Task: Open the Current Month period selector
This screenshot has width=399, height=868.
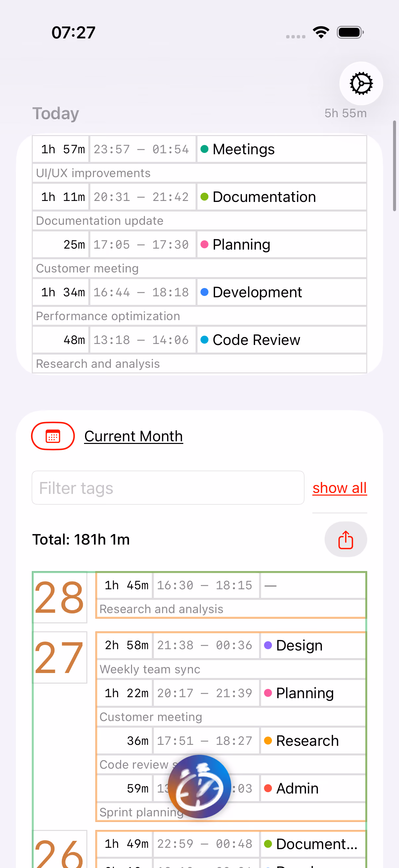Action: (x=133, y=436)
